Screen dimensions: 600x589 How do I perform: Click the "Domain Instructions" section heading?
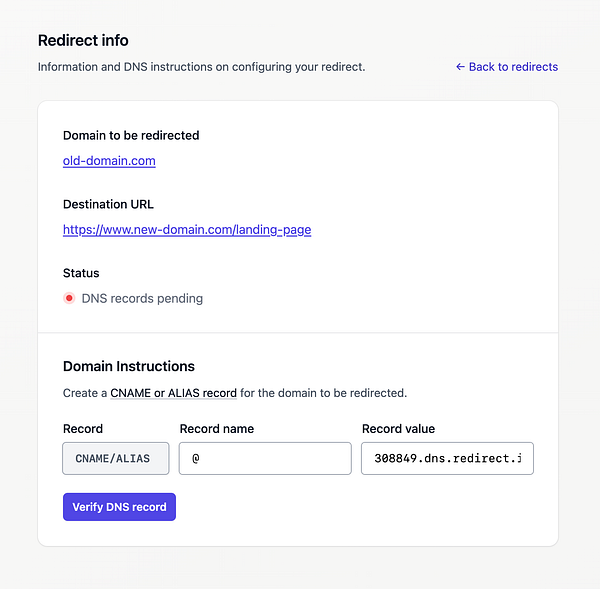pyautogui.click(x=129, y=366)
